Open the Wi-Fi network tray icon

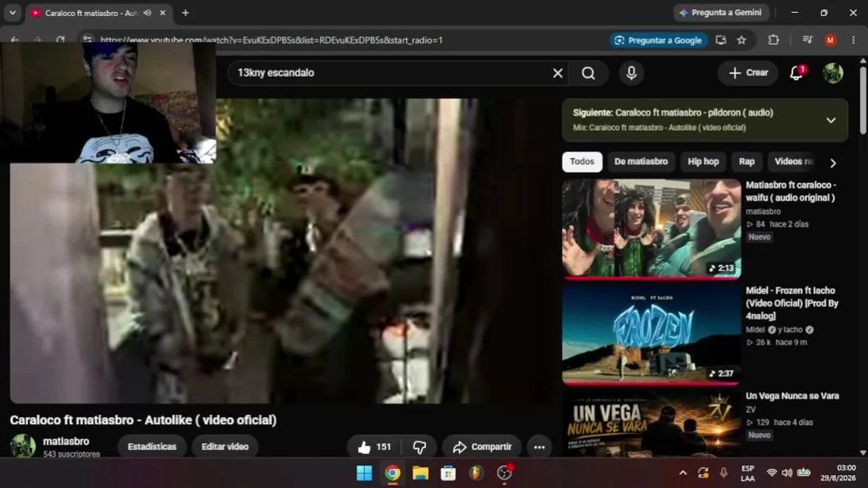pyautogui.click(x=771, y=473)
